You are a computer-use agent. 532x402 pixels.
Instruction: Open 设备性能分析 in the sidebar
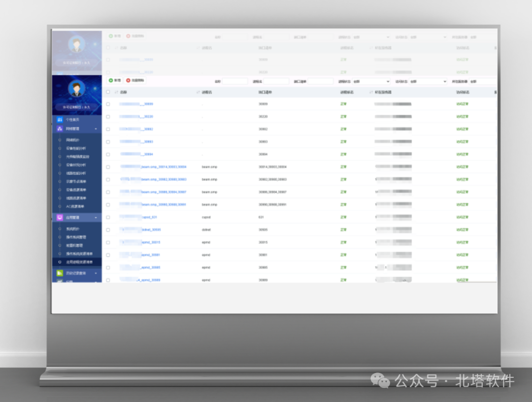tap(76, 149)
